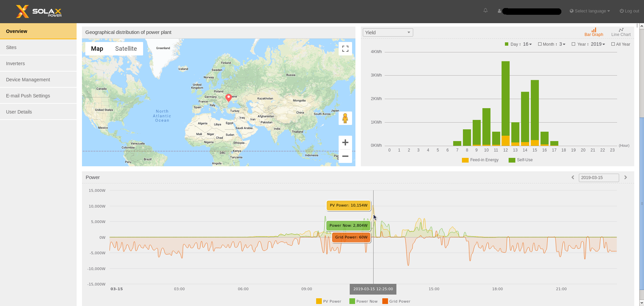
Task: Switch chart to Bar Graph view
Action: click(x=594, y=32)
